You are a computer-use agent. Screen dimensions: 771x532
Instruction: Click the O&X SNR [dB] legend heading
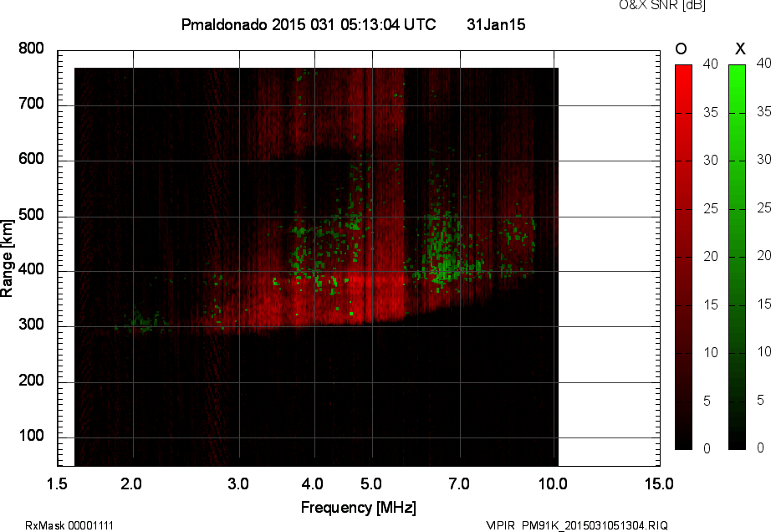click(661, 5)
